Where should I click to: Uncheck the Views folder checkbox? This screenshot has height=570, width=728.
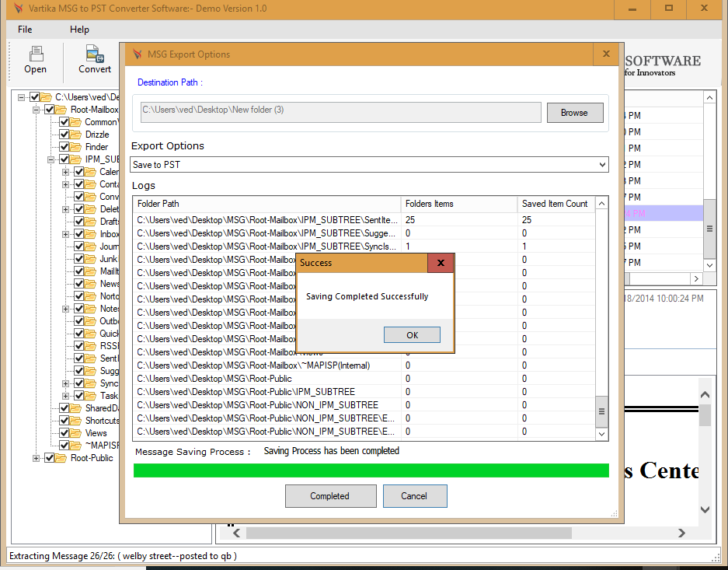[64, 433]
